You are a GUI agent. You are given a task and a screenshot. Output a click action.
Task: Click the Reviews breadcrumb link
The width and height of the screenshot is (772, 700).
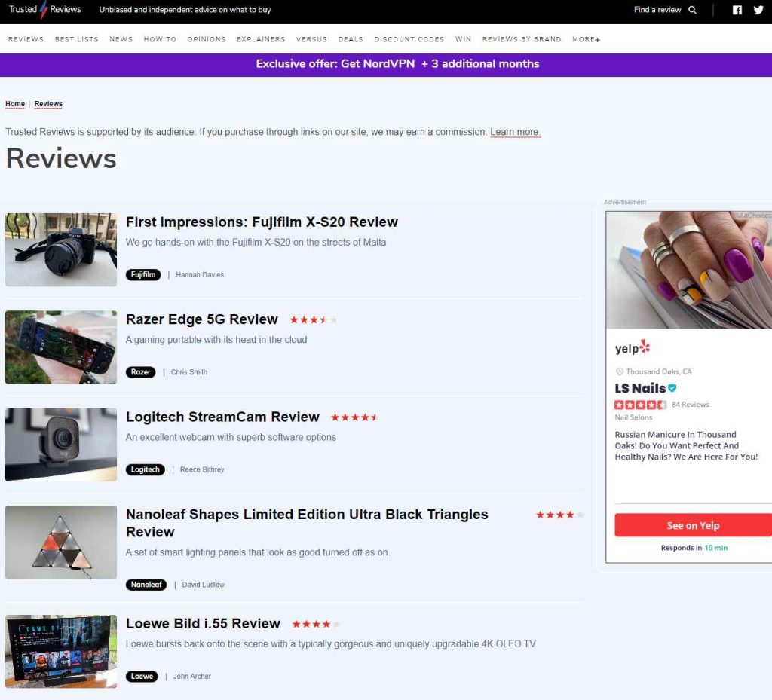(48, 104)
